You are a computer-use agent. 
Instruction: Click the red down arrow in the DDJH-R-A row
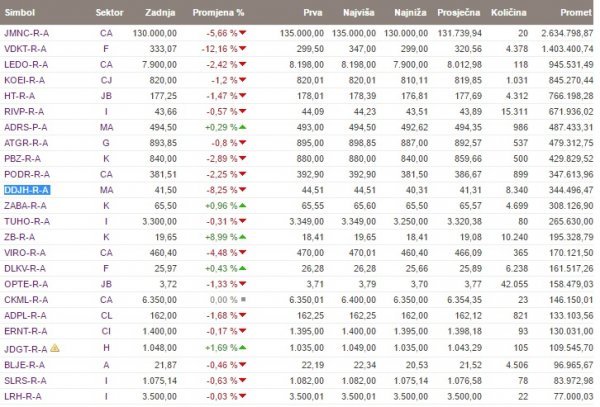[x=242, y=190]
